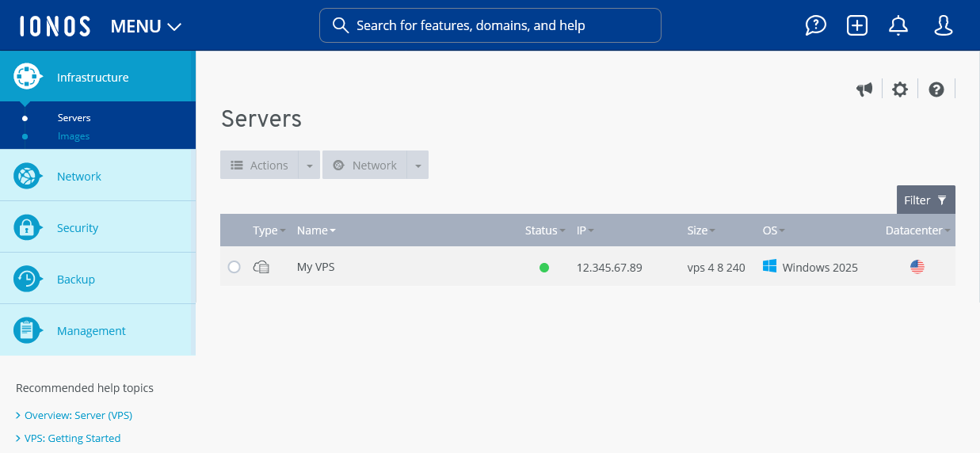Open the Management sidebar section

(x=97, y=330)
